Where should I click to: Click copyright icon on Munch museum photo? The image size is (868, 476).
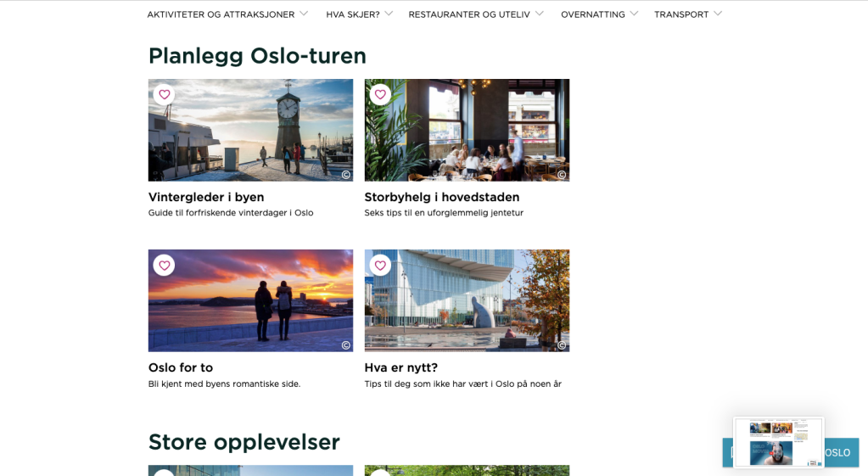562,345
